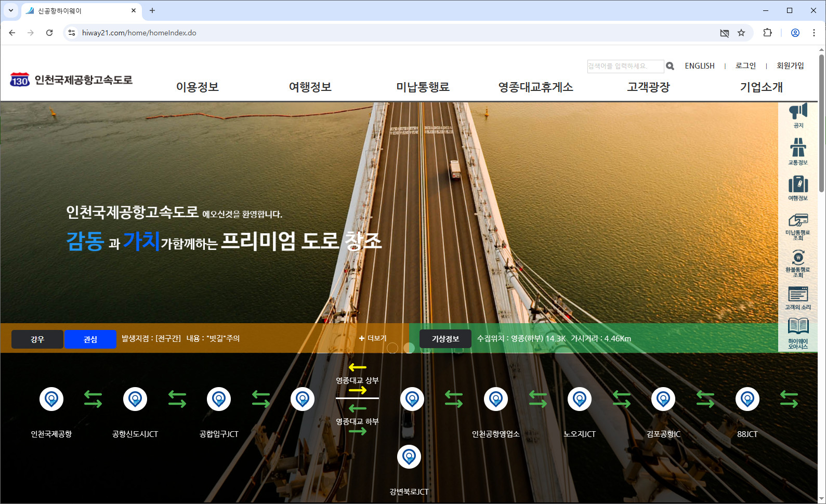The height and width of the screenshot is (504, 826).
Task: Switch the site to ENGLISH
Action: 700,66
